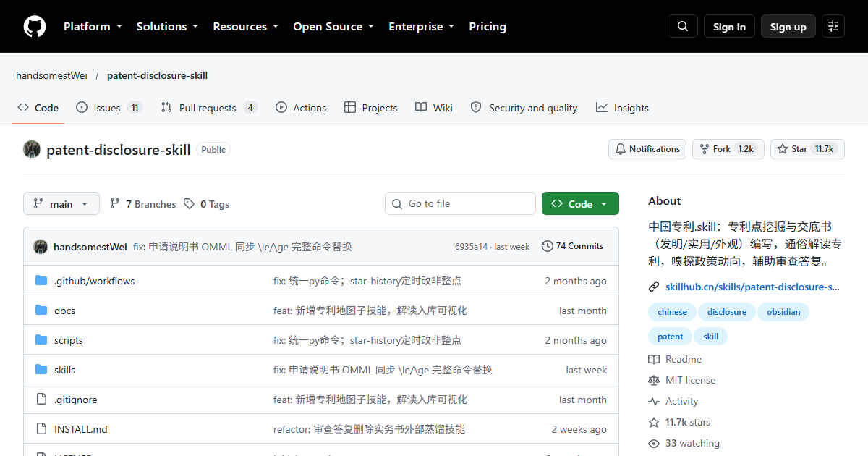This screenshot has width=868, height=456.
Task: Open the latest commit message 'fix: 申请说明书 OMML'
Action: (x=242, y=247)
